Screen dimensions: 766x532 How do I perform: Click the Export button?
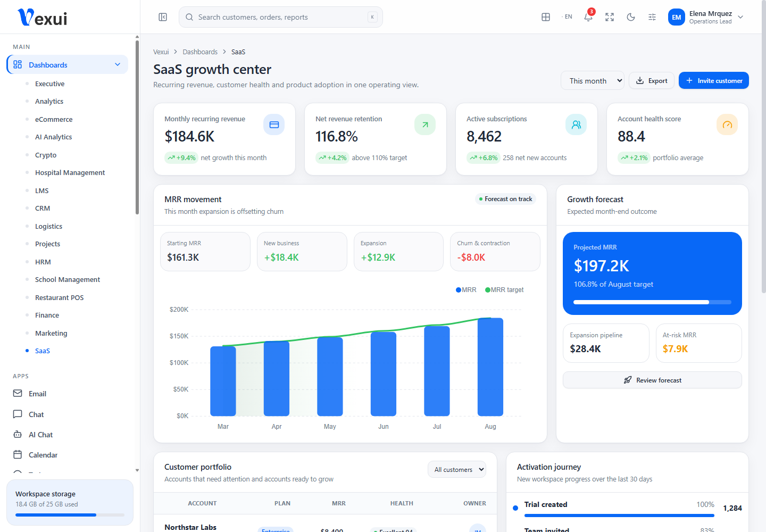click(652, 81)
